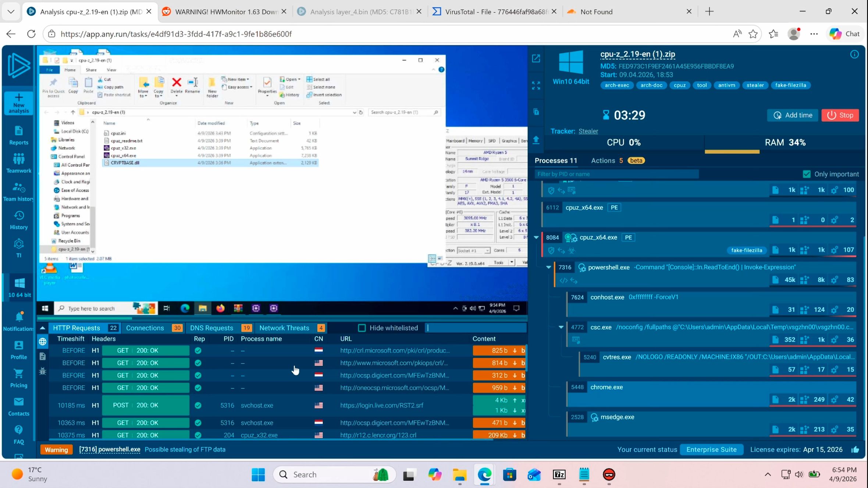
Task: Open the Teamwork sidebar icon
Action: click(19, 164)
